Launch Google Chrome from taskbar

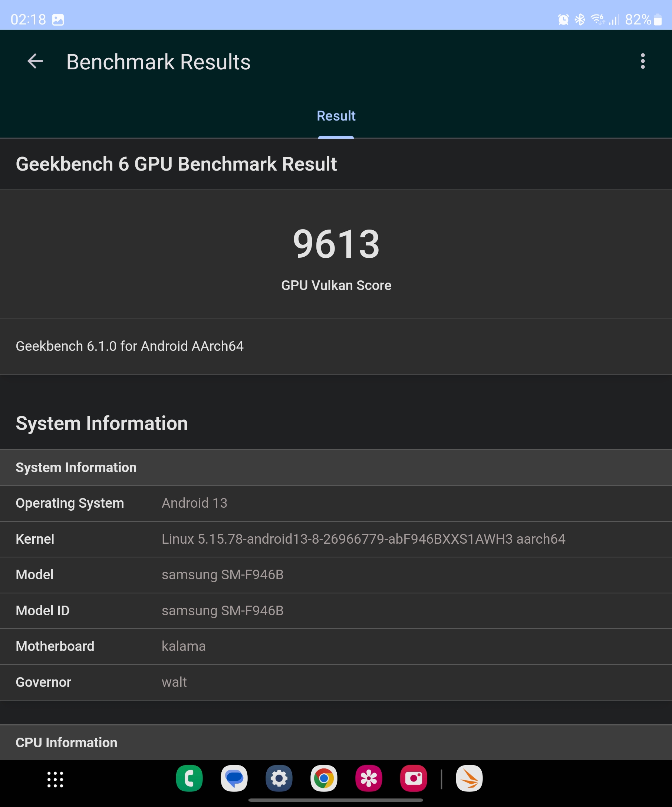click(324, 778)
